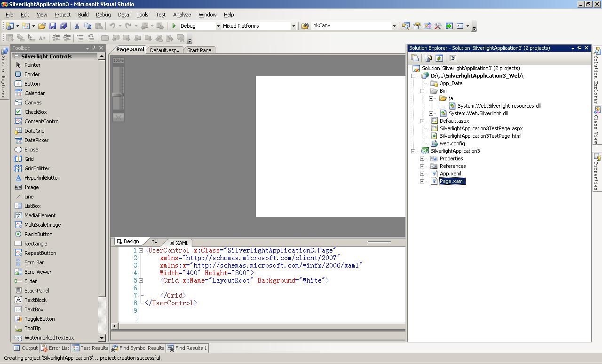Click the Undo arrow icon
The width and height of the screenshot is (602, 364).
pyautogui.click(x=112, y=26)
